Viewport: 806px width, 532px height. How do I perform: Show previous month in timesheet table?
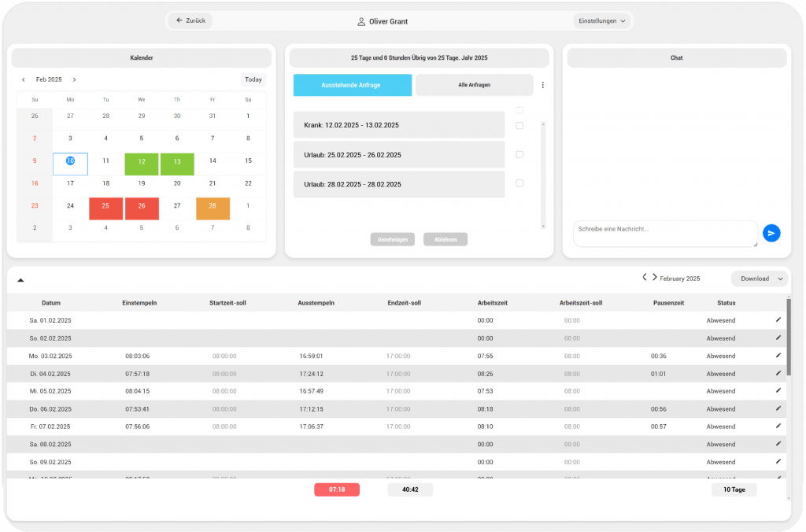[x=645, y=277]
